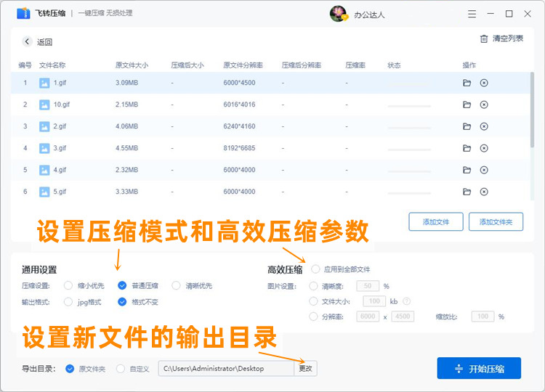Start compression with 开始压缩 button
The height and width of the screenshot is (392, 545).
pos(479,368)
